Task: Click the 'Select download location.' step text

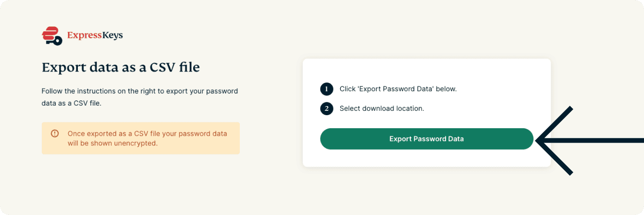Action: (382, 108)
